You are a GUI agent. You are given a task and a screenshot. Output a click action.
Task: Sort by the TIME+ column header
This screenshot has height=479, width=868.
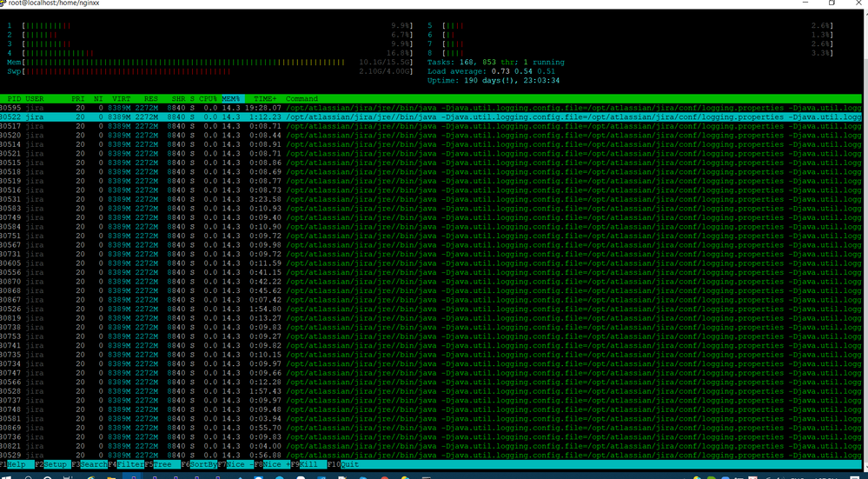pyautogui.click(x=265, y=98)
